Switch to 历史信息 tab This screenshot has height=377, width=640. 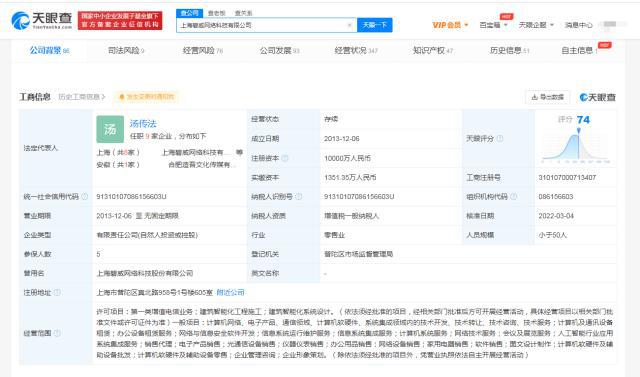pos(509,51)
